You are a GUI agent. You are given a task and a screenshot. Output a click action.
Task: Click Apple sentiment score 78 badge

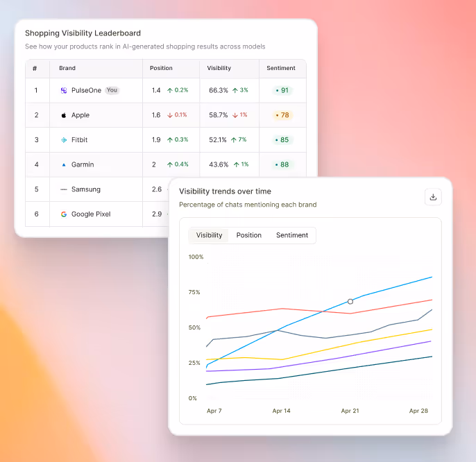click(282, 115)
